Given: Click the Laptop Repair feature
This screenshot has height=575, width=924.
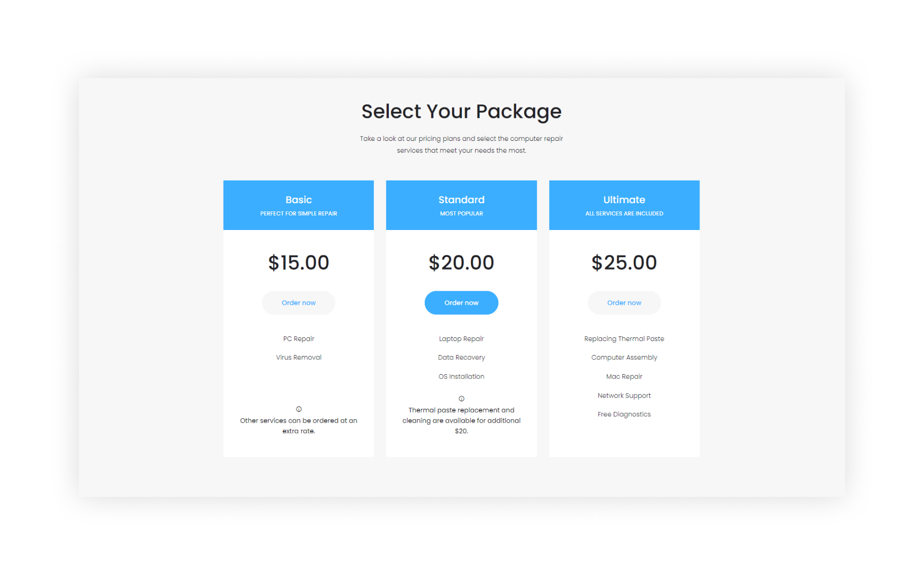Looking at the screenshot, I should (462, 339).
